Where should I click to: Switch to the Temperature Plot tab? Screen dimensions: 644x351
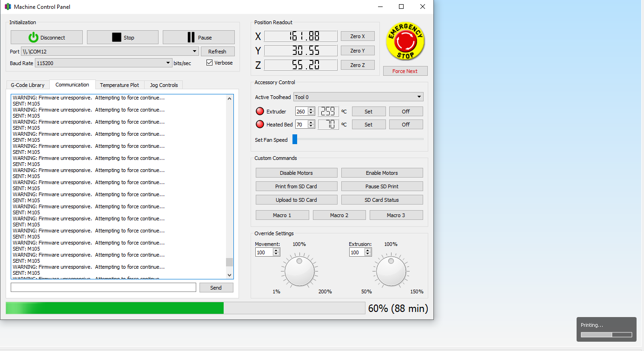pos(120,85)
